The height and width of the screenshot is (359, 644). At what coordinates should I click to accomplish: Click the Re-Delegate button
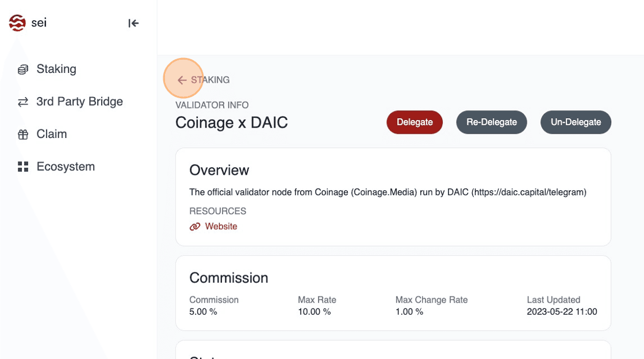(491, 122)
